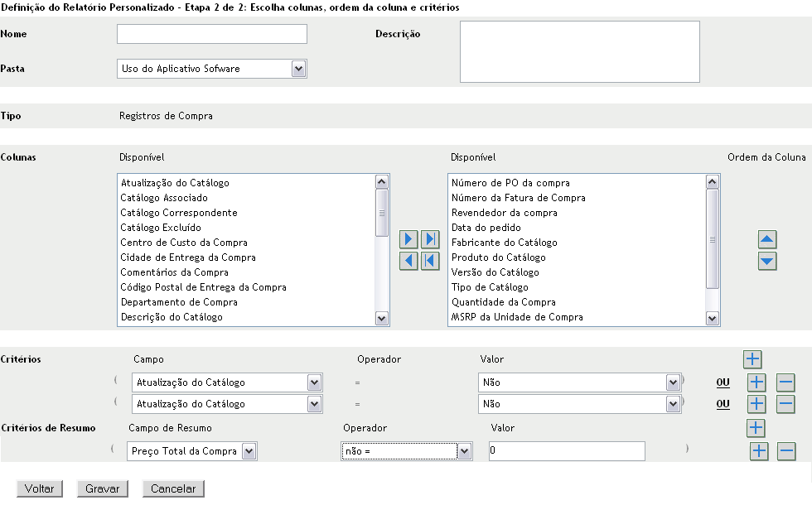The width and height of the screenshot is (812, 505).
Task: Select Centro de Custo da Compra in available list
Action: (184, 243)
